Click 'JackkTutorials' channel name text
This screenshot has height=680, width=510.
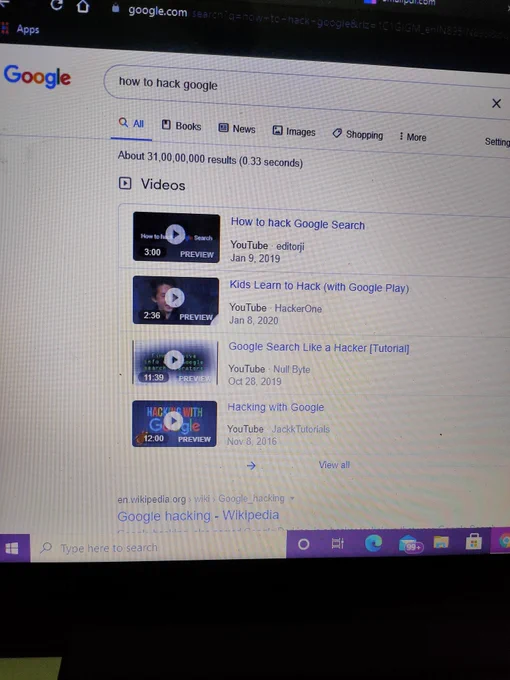click(301, 429)
